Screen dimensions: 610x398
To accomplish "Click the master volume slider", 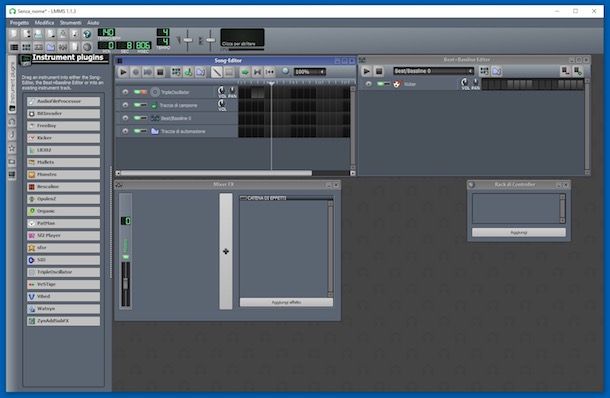I will [x=188, y=40].
